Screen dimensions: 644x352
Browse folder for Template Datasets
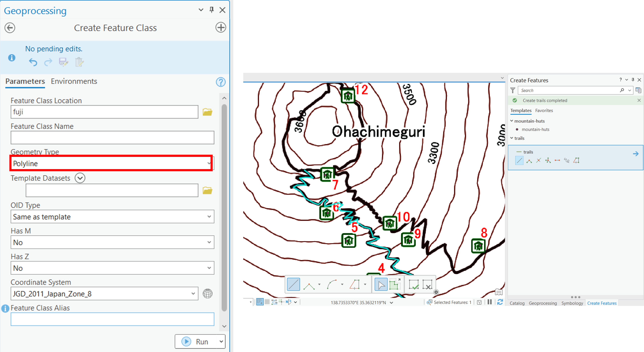point(207,190)
